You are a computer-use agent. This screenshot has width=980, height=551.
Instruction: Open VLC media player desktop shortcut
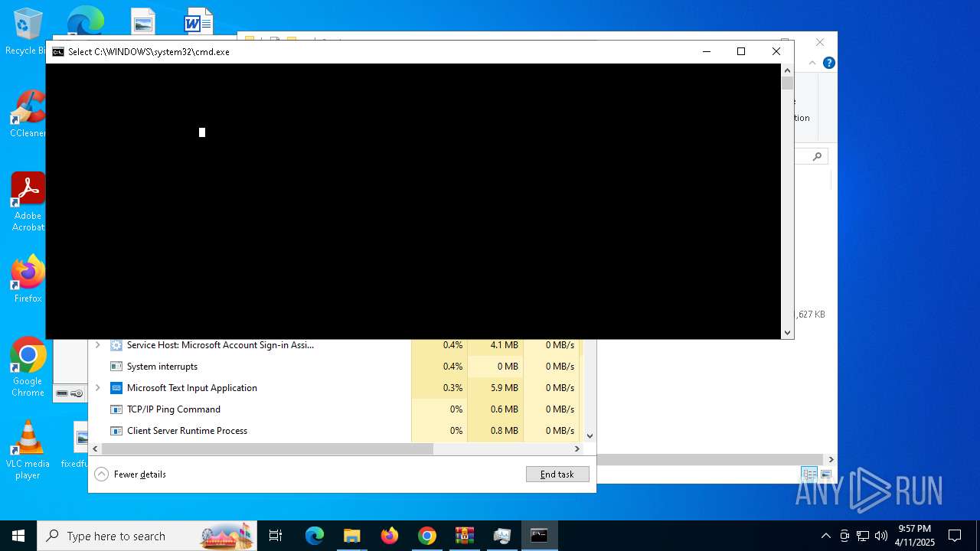click(28, 450)
